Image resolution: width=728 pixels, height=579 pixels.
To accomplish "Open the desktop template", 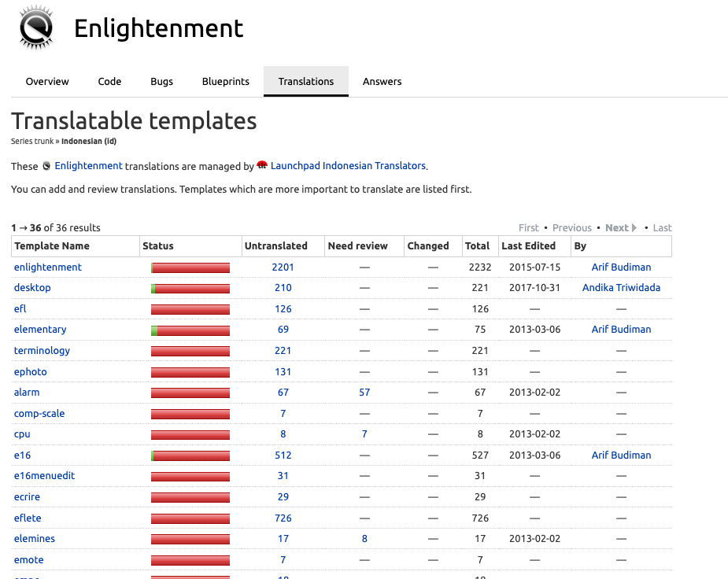I will [x=32, y=288].
